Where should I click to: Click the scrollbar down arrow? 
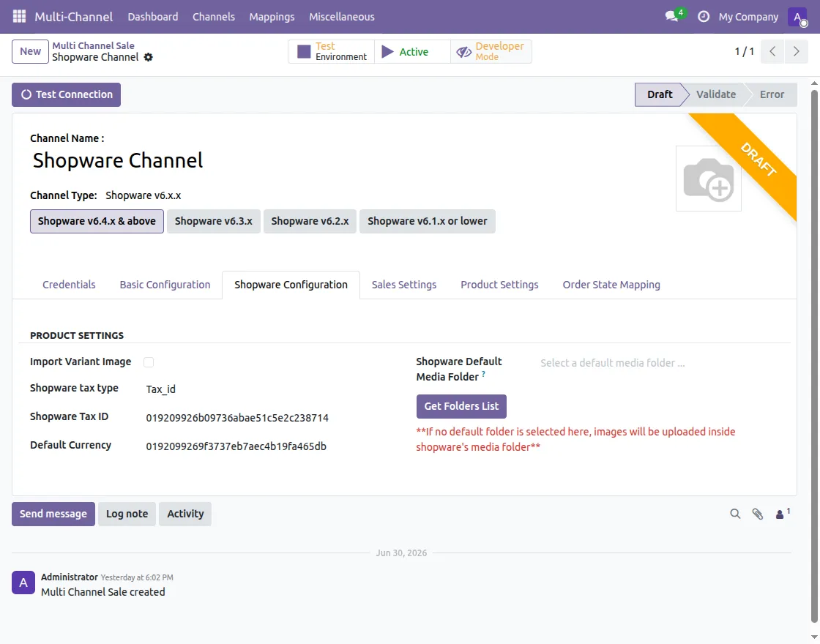pyautogui.click(x=814, y=637)
